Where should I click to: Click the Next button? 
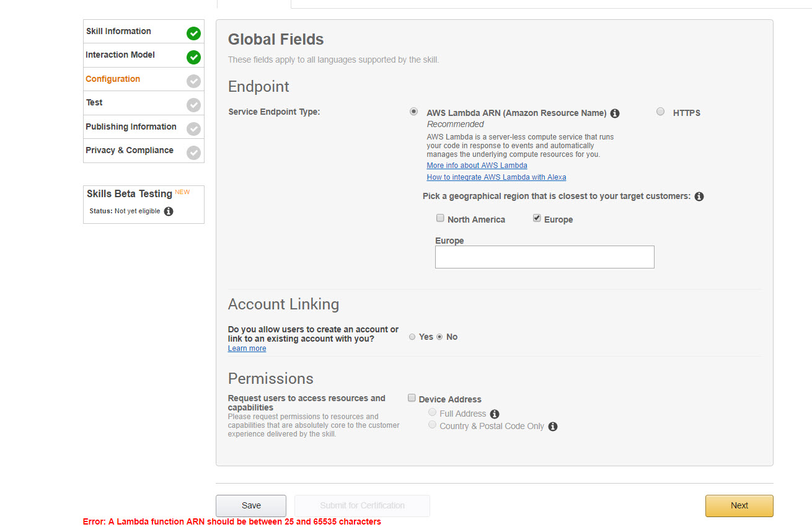pyautogui.click(x=739, y=505)
